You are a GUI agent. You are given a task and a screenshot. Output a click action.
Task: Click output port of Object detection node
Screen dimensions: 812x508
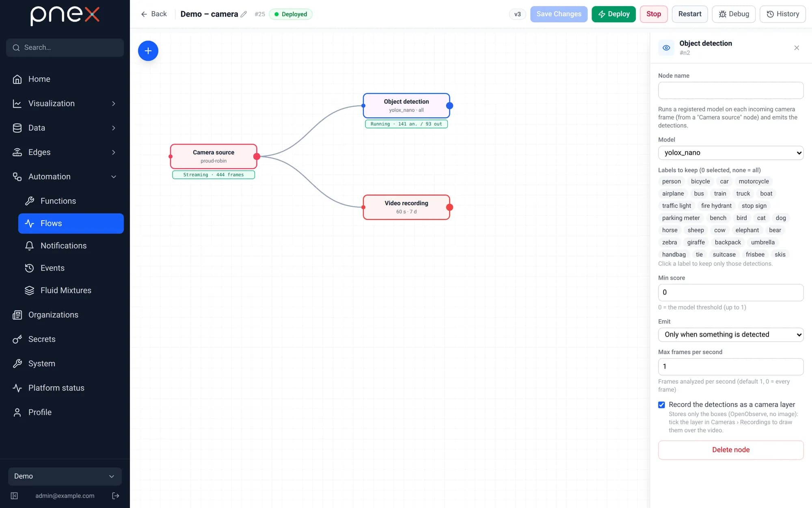click(449, 106)
